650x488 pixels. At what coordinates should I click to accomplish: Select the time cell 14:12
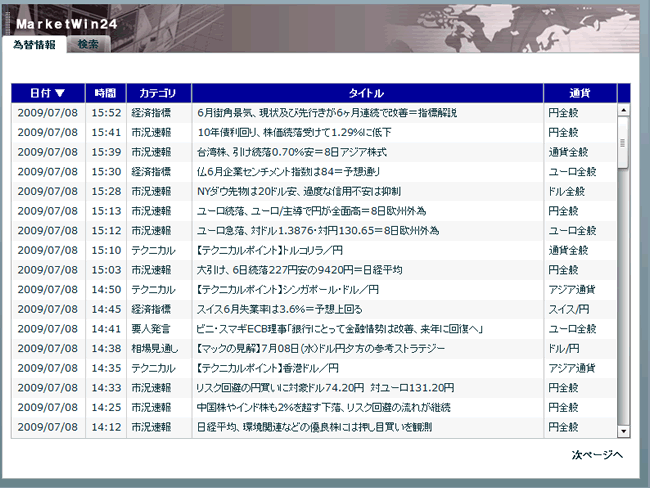tap(106, 427)
